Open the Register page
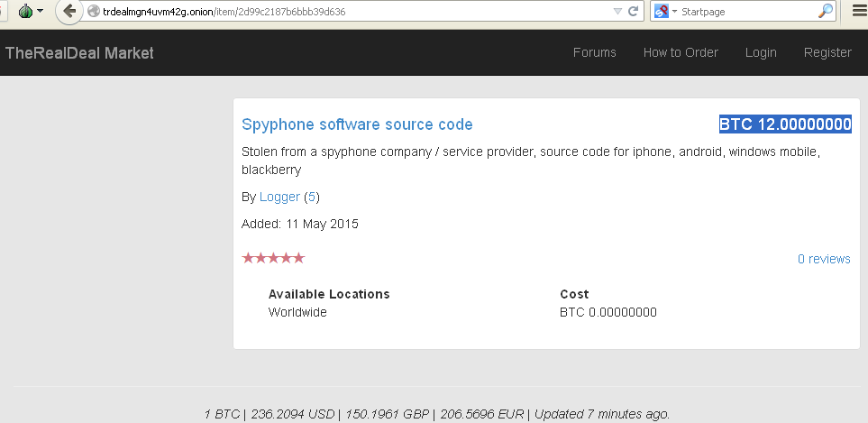 click(827, 52)
